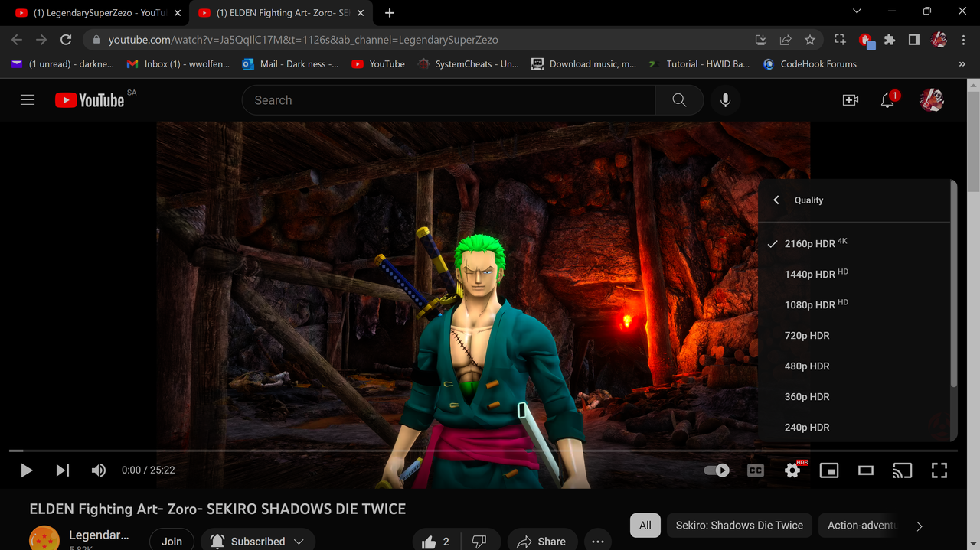The height and width of the screenshot is (550, 980).
Task: Open Chrome three-dot menu
Action: (963, 40)
